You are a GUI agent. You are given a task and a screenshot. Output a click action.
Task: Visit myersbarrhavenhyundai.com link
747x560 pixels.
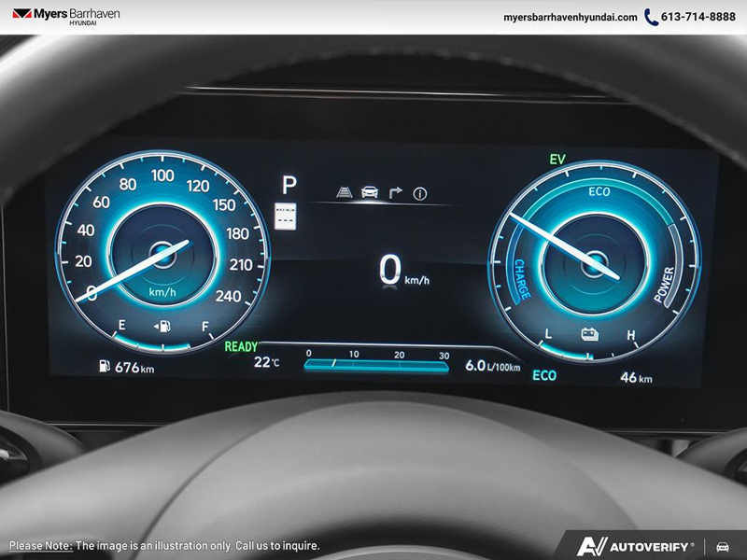click(570, 17)
